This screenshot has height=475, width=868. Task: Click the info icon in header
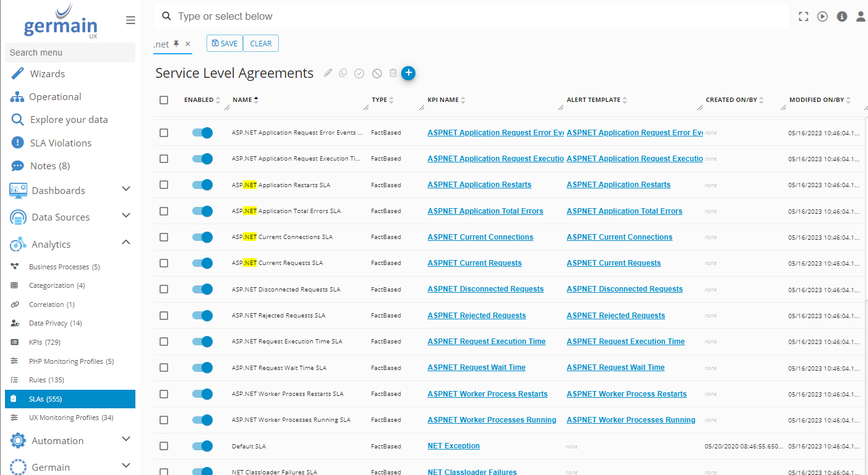pos(841,17)
